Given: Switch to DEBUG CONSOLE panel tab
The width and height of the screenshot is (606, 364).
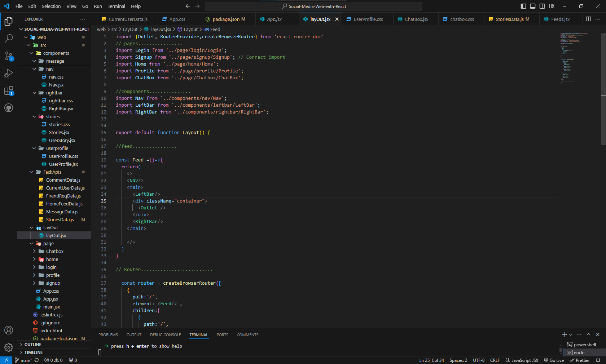Looking at the screenshot, I should pos(166,335).
